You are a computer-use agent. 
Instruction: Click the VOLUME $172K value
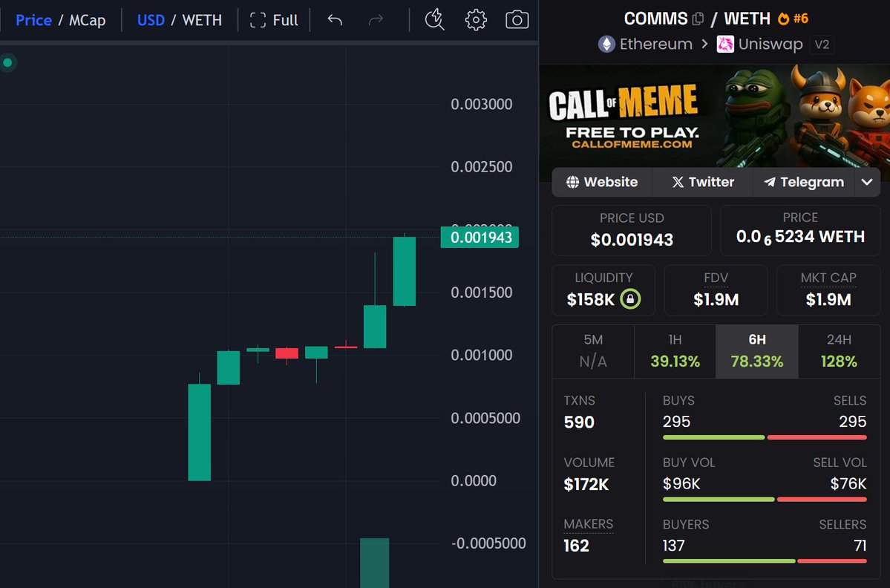pos(586,484)
